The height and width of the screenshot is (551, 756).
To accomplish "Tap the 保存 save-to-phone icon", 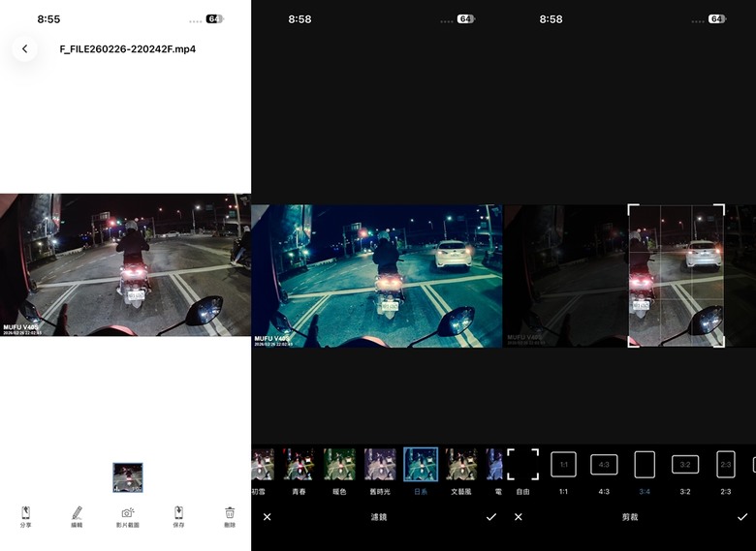I will (178, 512).
